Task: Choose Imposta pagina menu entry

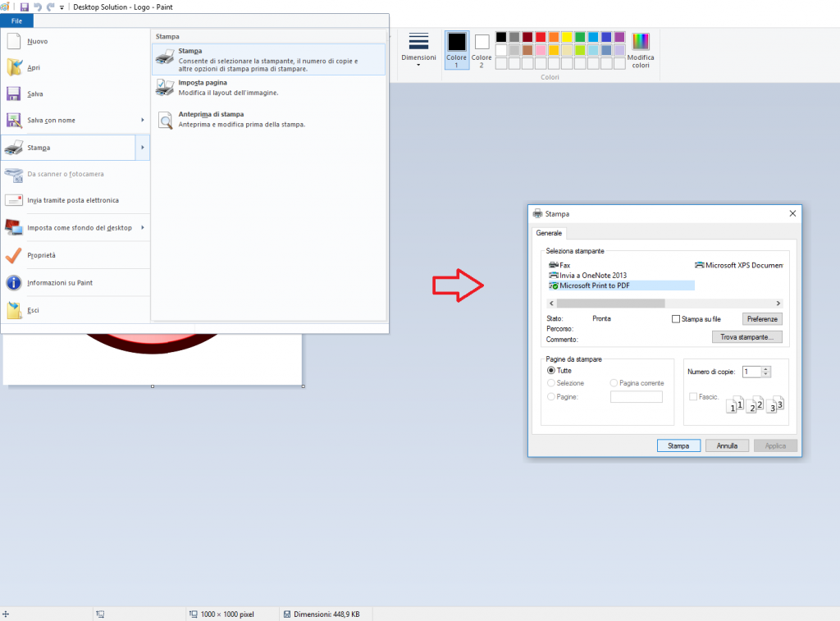Action: (x=269, y=87)
